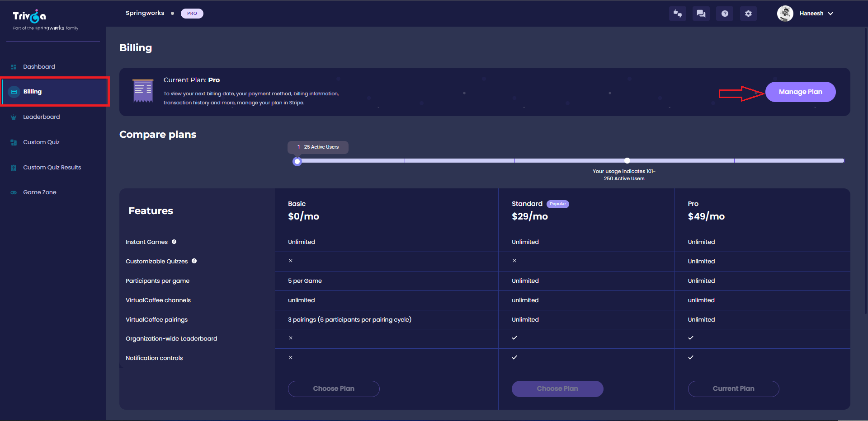Click the 1 - 25 Active Users tooltip
Viewport: 868px width, 421px height.
point(318,147)
